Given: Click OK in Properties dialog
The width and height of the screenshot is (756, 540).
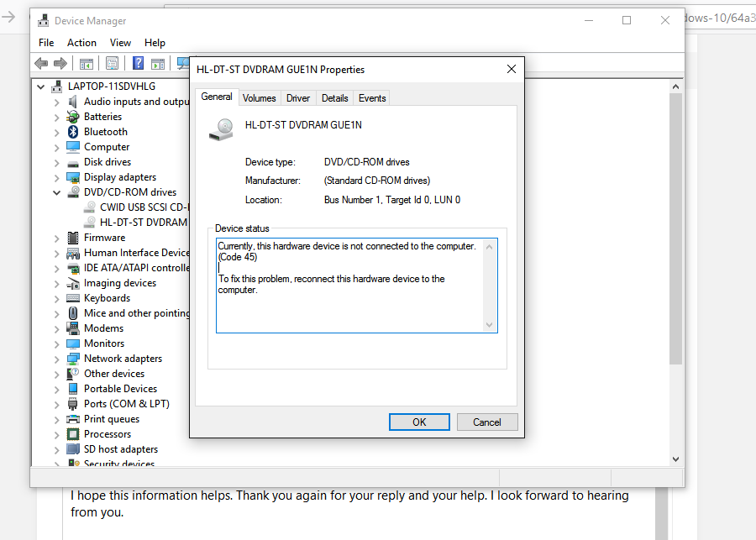Looking at the screenshot, I should tap(419, 422).
